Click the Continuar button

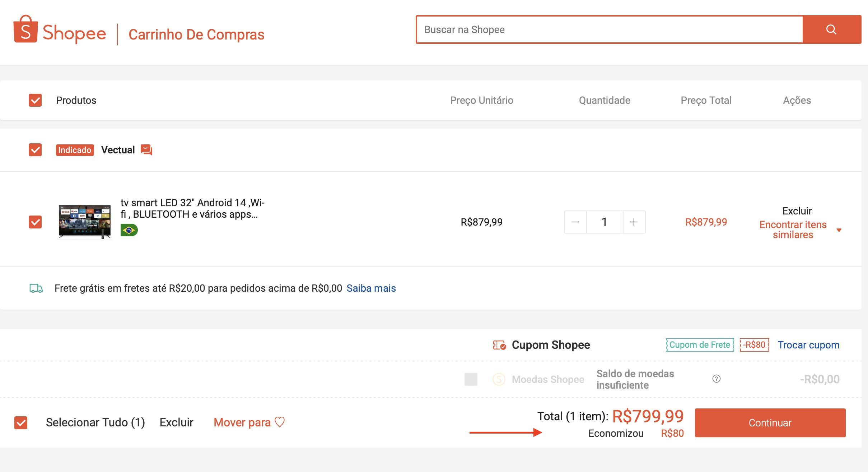point(770,423)
